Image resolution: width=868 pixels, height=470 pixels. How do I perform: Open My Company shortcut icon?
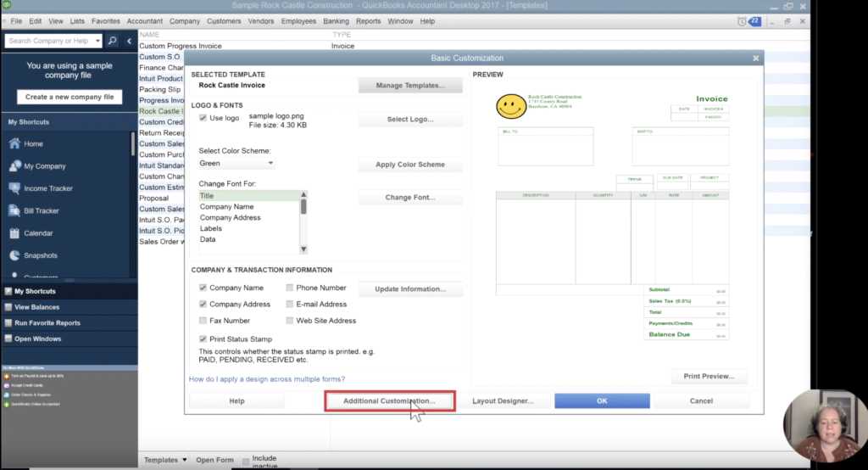[14, 165]
